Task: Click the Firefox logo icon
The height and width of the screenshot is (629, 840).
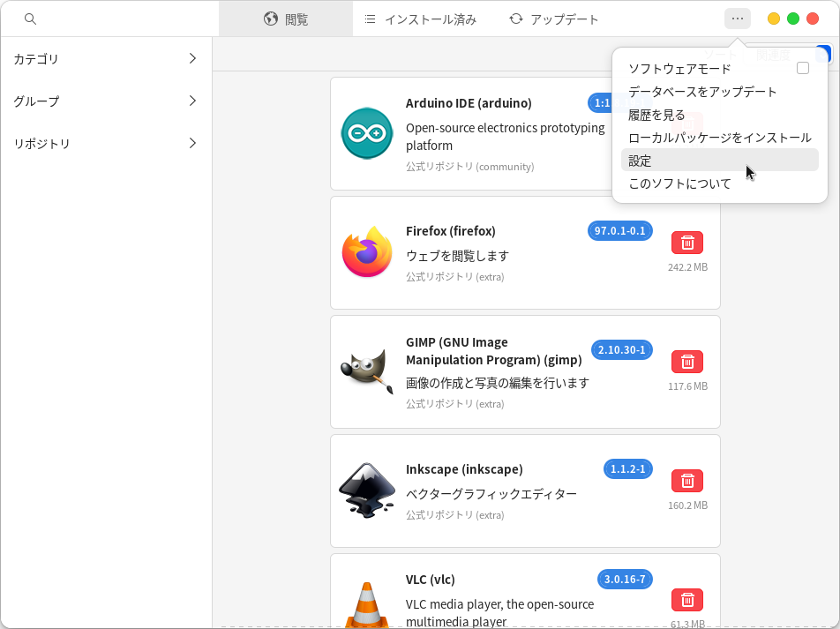Action: click(x=367, y=252)
